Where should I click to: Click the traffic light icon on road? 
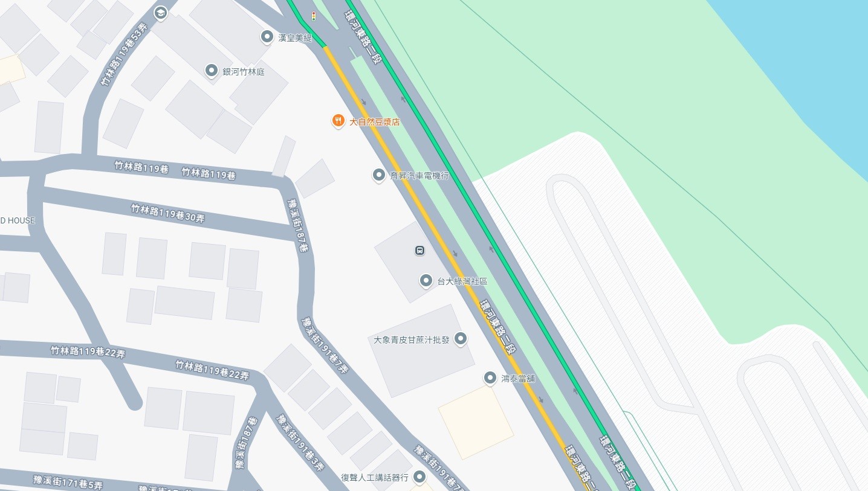(x=313, y=16)
